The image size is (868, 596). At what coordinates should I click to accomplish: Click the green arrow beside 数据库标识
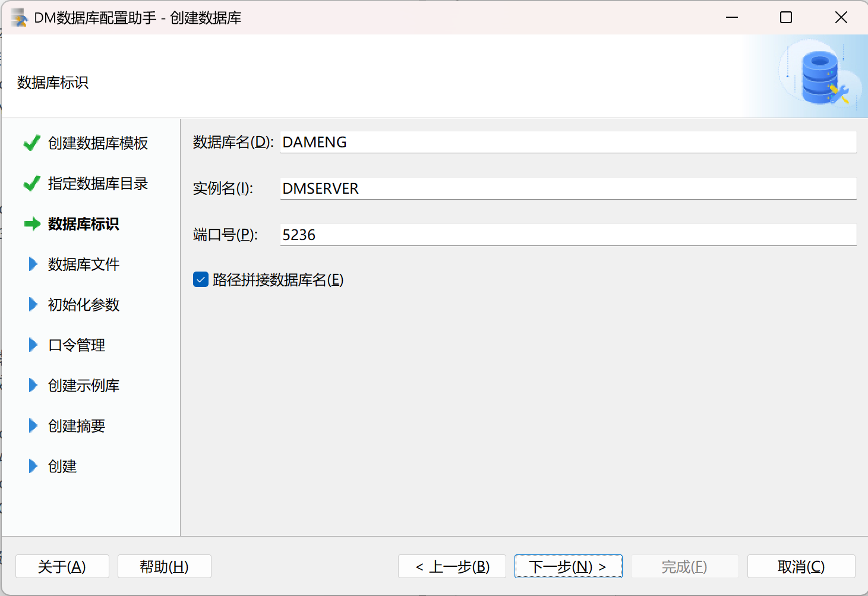[x=32, y=224]
